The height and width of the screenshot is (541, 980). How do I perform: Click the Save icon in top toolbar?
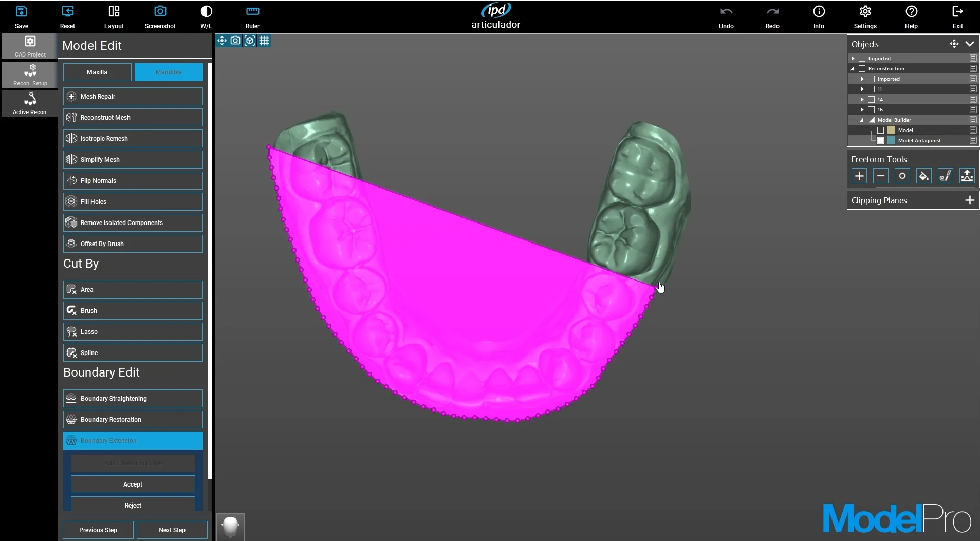coord(22,11)
